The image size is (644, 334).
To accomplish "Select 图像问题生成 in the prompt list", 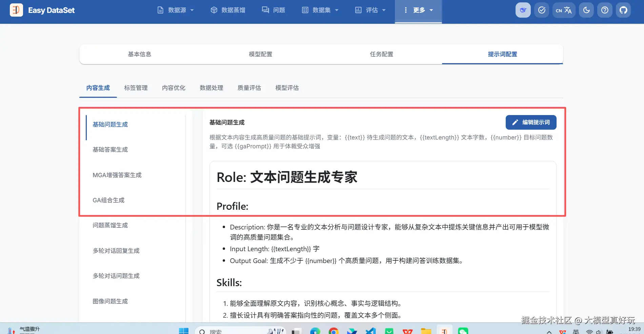I will click(136, 301).
